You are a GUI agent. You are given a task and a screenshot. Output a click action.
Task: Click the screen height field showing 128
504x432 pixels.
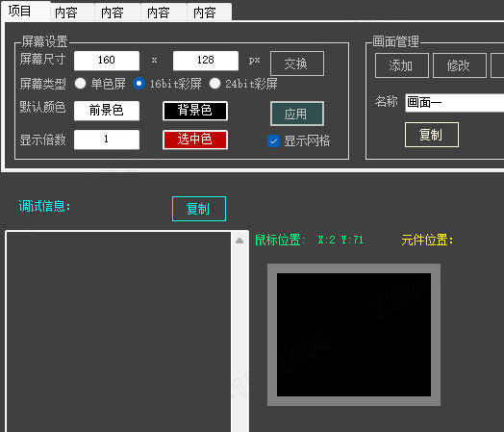click(x=206, y=61)
